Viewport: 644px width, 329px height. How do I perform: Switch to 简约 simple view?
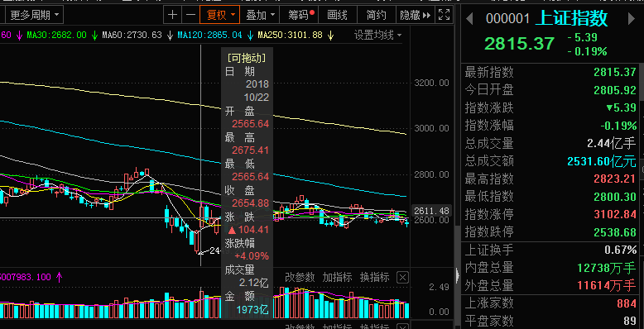click(376, 16)
